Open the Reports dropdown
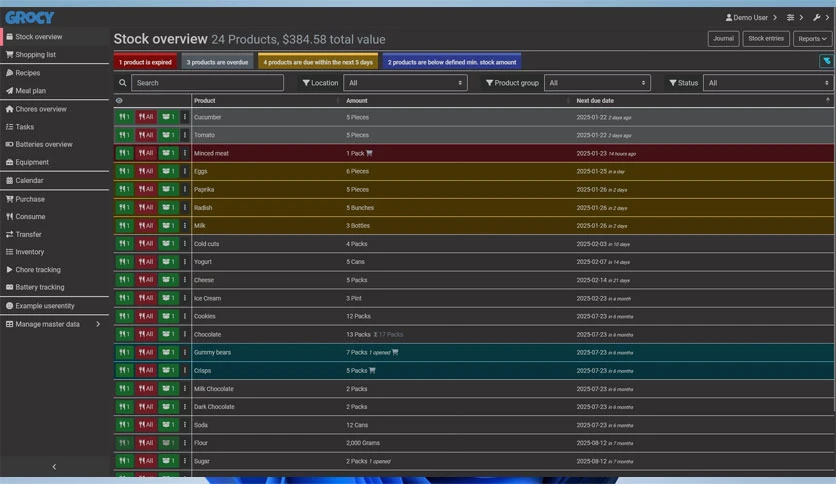Screen dimensions: 836x484 [812, 39]
